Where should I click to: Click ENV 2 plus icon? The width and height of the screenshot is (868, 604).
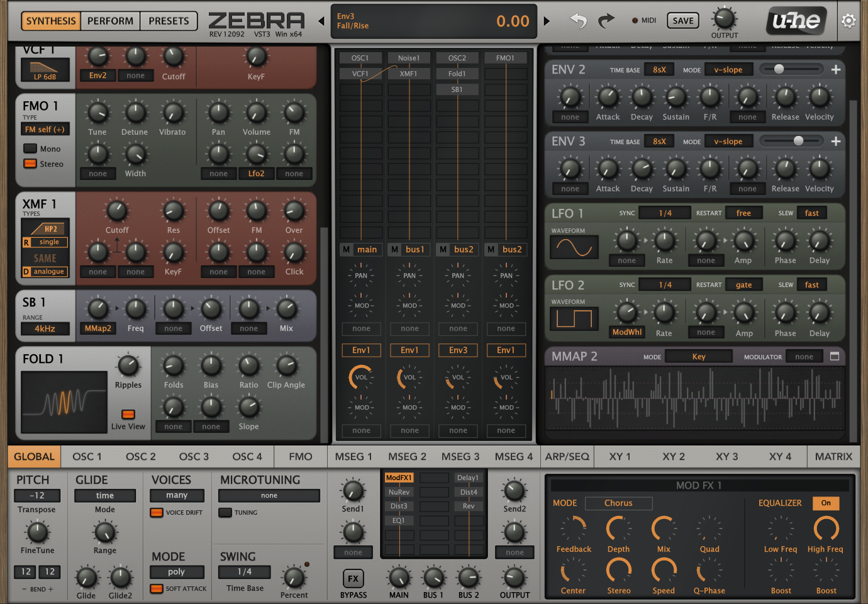click(x=836, y=70)
